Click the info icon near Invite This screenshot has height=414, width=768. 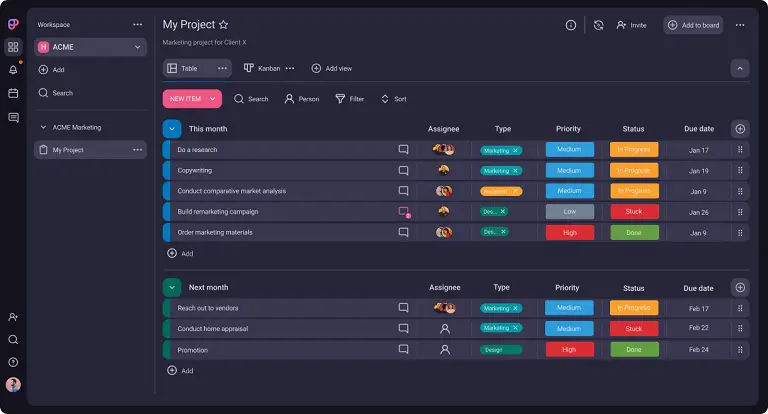[x=571, y=25]
